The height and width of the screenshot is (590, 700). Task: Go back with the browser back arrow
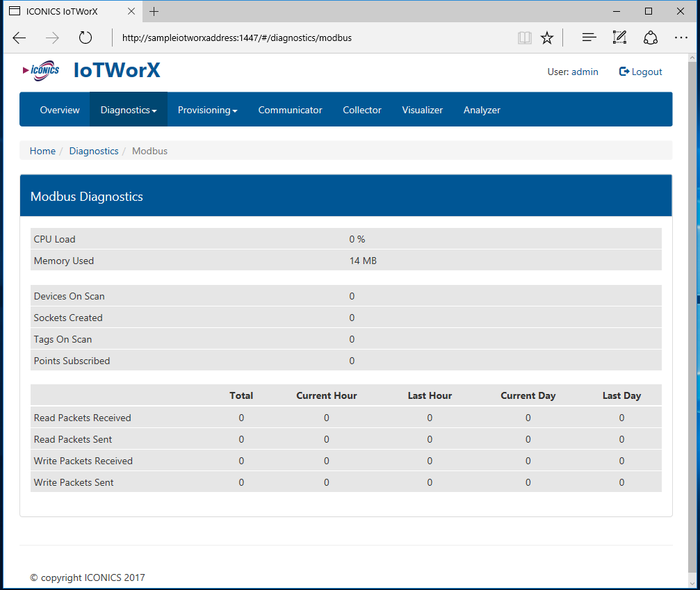pos(19,38)
